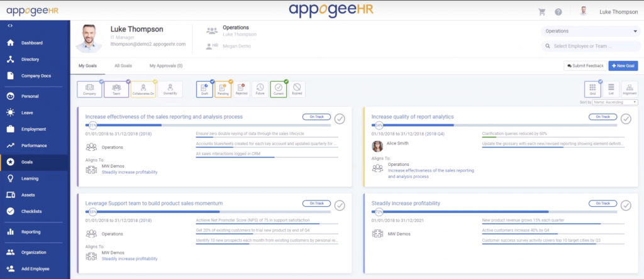
Task: Collapse the sidebar using the arrows icon
Action: click(10, 25)
